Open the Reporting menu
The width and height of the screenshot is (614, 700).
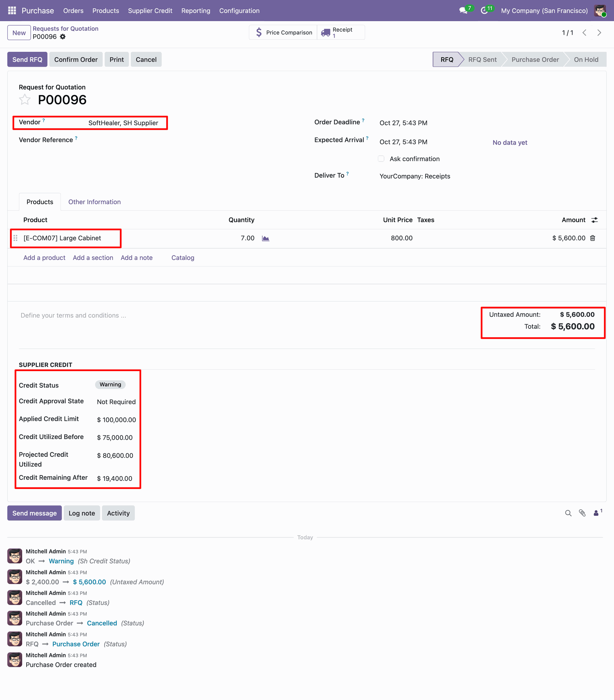point(196,11)
